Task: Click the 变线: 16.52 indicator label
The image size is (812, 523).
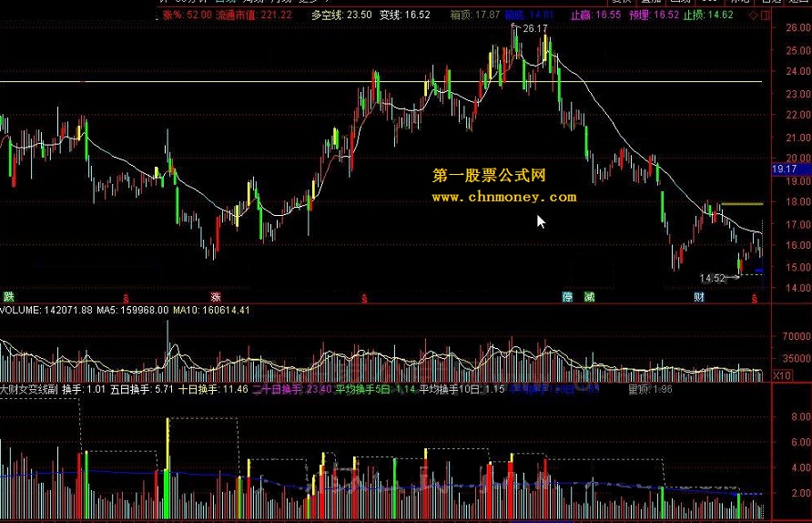Action: [x=405, y=15]
